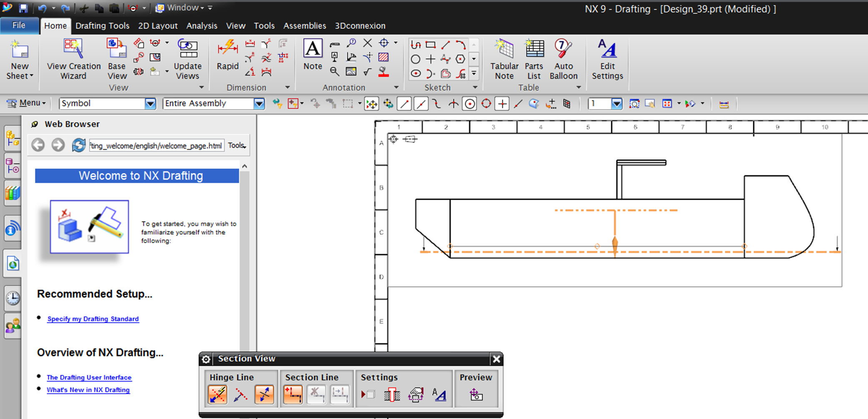The image size is (868, 419).
Task: Click the Image annotation icon
Action: tap(351, 72)
